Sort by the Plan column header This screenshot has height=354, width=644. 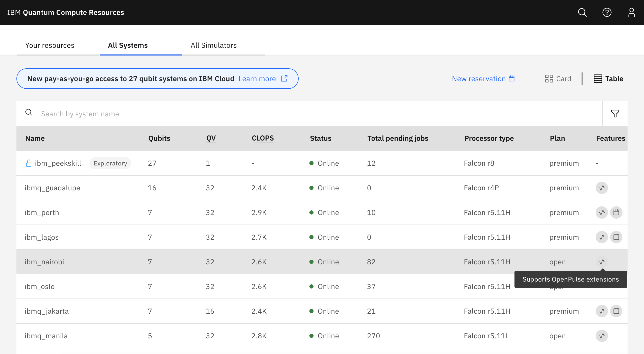point(557,138)
